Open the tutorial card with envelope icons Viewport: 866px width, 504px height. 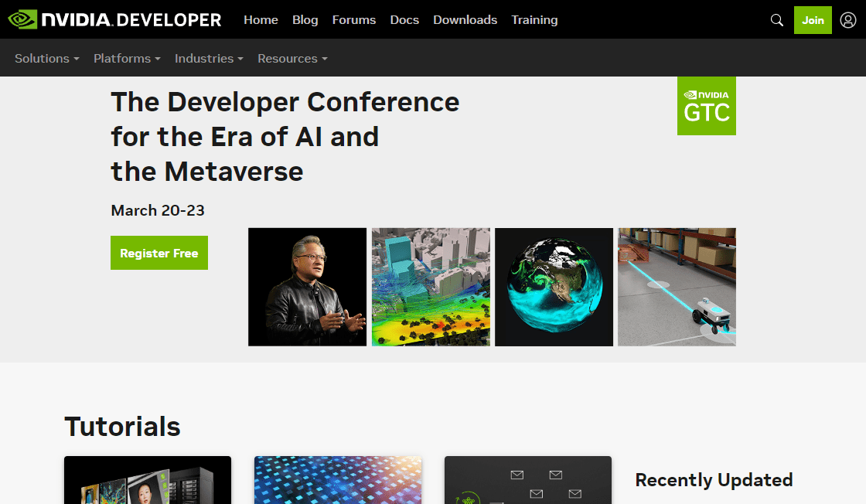click(528, 480)
